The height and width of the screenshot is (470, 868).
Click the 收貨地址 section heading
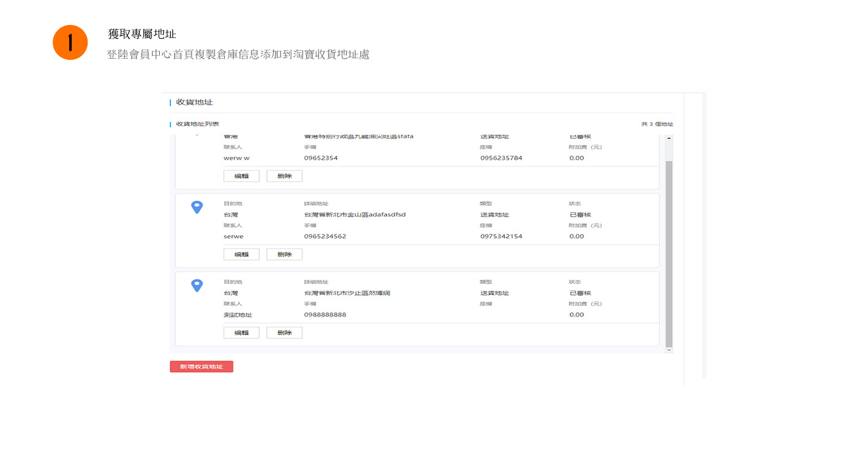tap(194, 102)
